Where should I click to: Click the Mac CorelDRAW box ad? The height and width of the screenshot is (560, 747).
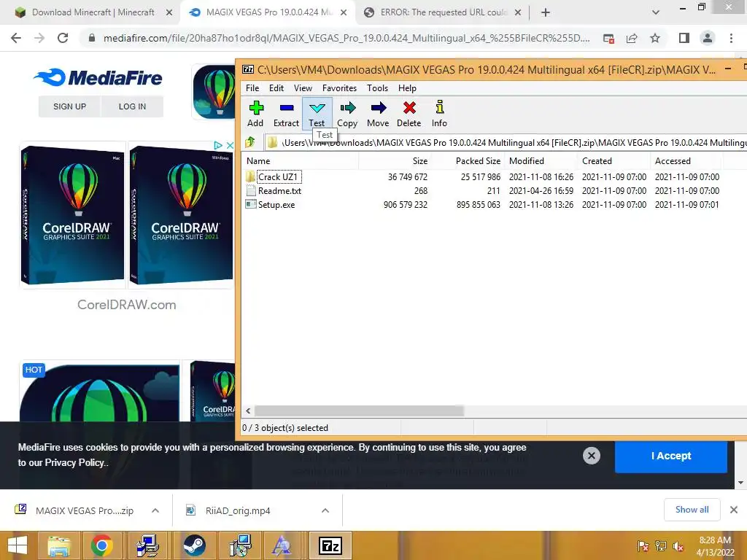[x=72, y=215]
